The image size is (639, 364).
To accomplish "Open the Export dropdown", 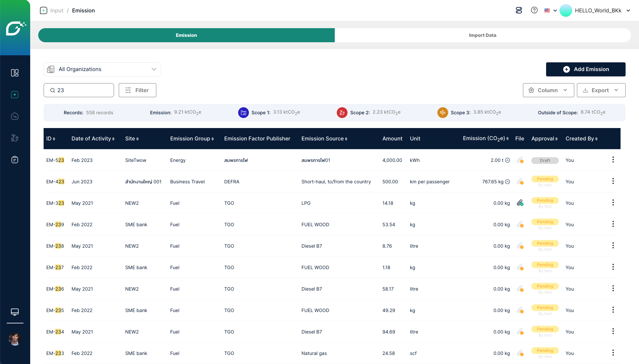I will (x=601, y=90).
